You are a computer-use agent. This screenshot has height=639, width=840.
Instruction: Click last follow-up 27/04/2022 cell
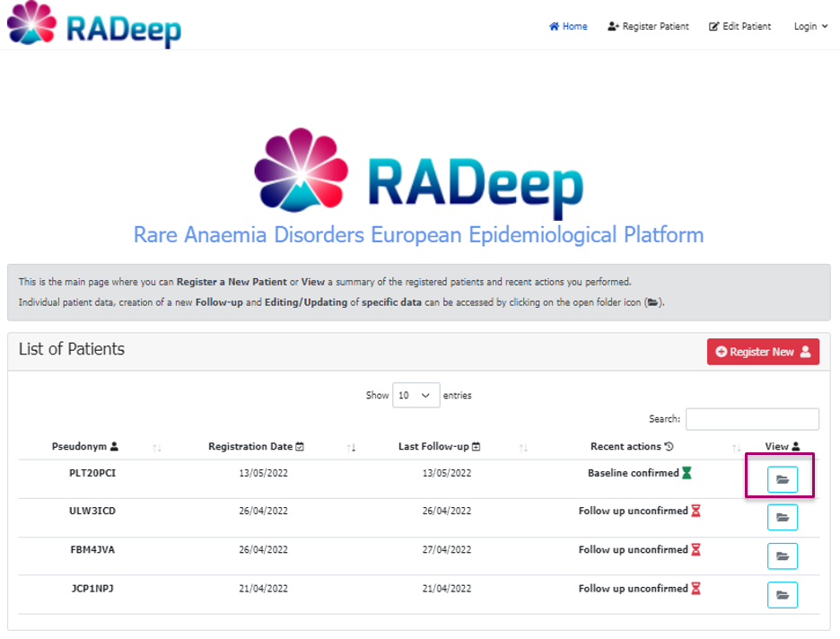(447, 549)
